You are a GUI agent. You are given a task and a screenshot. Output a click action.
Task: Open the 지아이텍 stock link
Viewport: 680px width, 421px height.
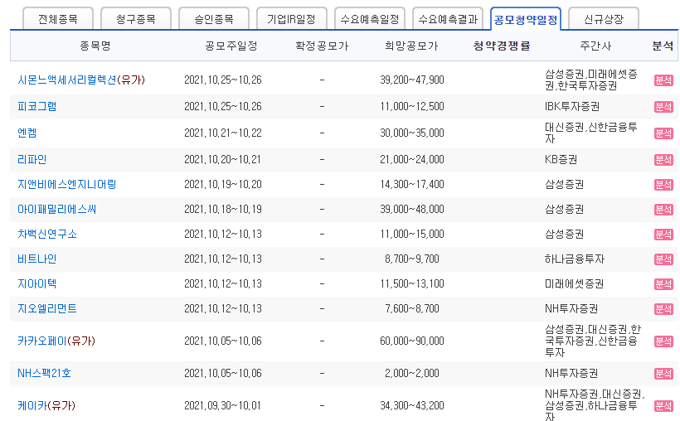coord(37,284)
